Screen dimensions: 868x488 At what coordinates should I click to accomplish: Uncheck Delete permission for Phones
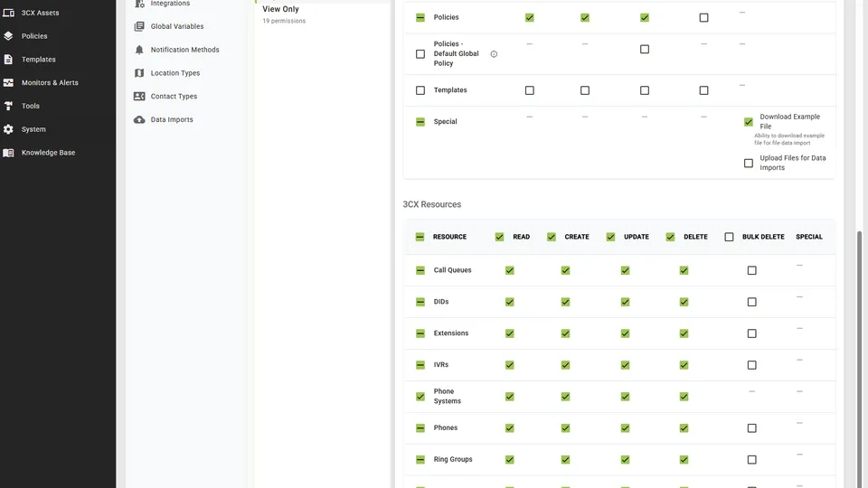pyautogui.click(x=684, y=428)
